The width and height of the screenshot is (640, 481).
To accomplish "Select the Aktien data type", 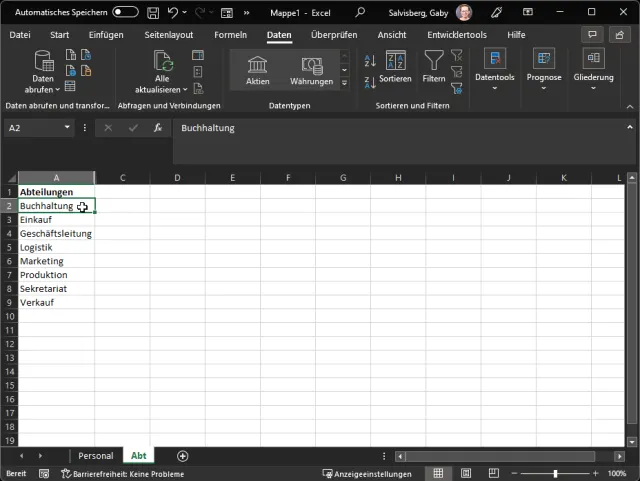I will (257, 69).
